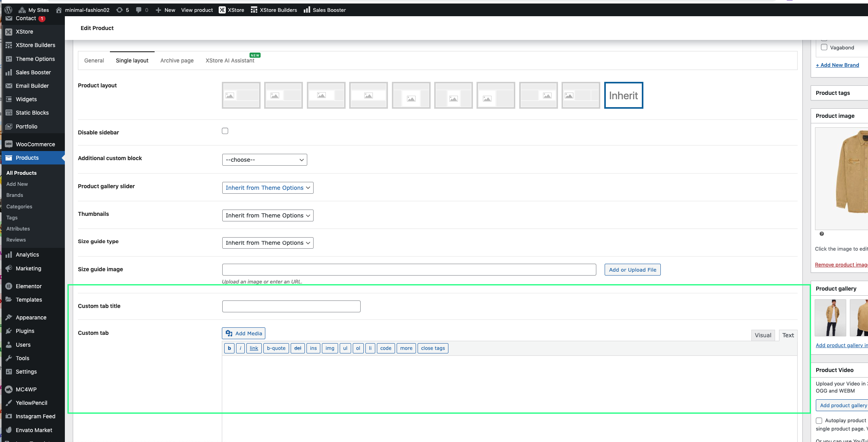Switch to the Archive page tab
Screen dimensions: 868x442
177,60
